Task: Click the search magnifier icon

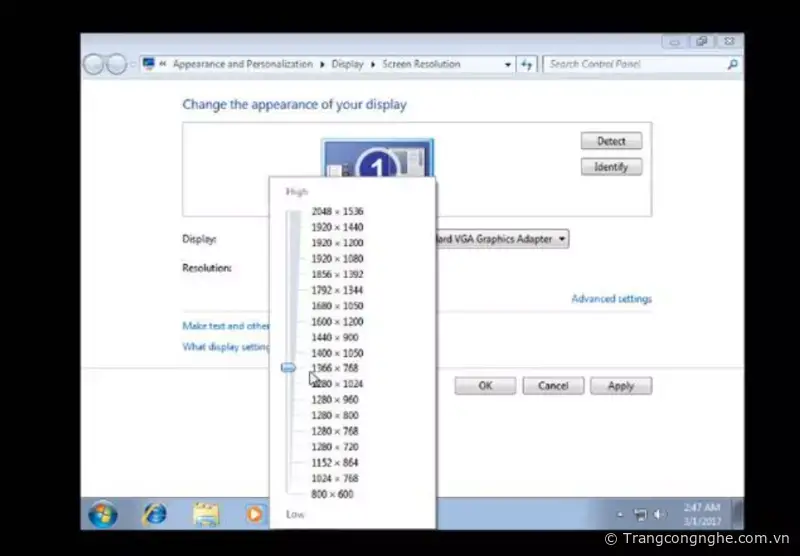Action: pyautogui.click(x=733, y=64)
